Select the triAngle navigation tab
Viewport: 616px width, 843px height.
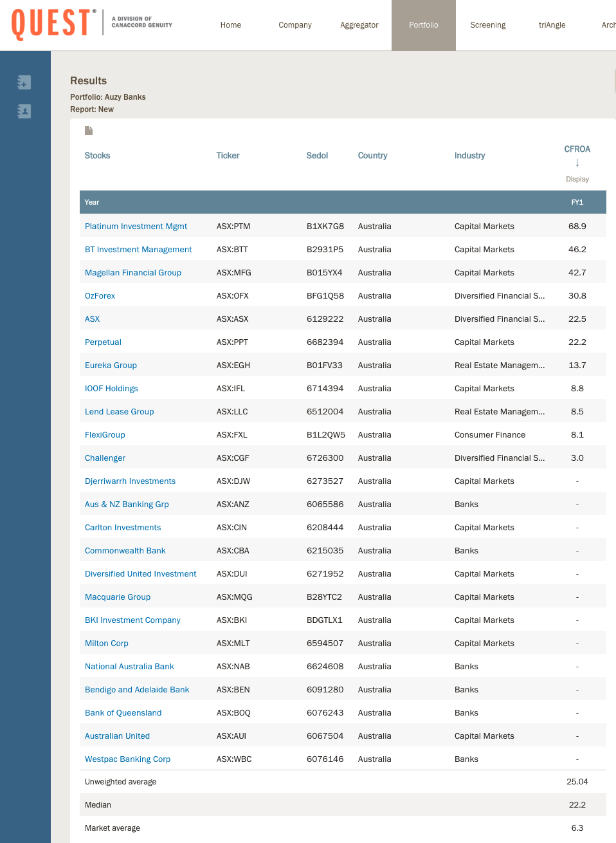[x=552, y=25]
